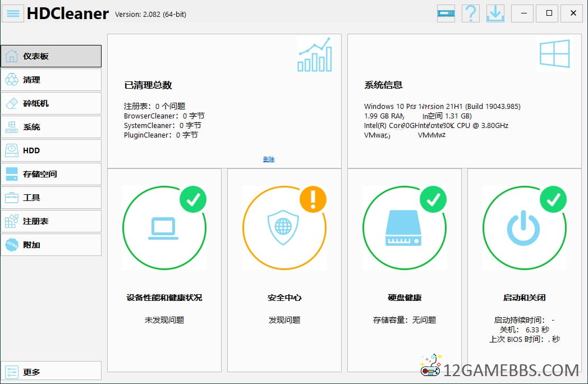This screenshot has height=384, width=588.
Task: Click the question mark help icon
Action: pyautogui.click(x=471, y=13)
